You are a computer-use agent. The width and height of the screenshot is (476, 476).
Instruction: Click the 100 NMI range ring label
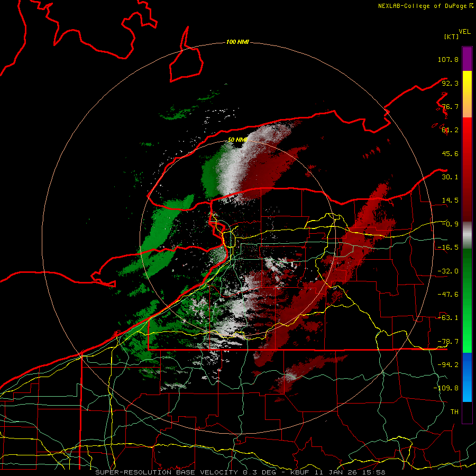[237, 42]
